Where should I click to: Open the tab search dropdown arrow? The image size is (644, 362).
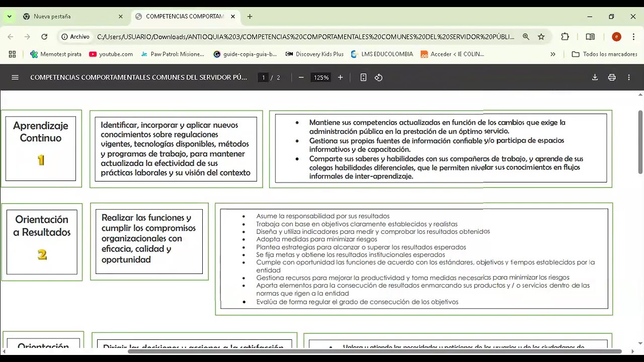click(9, 17)
